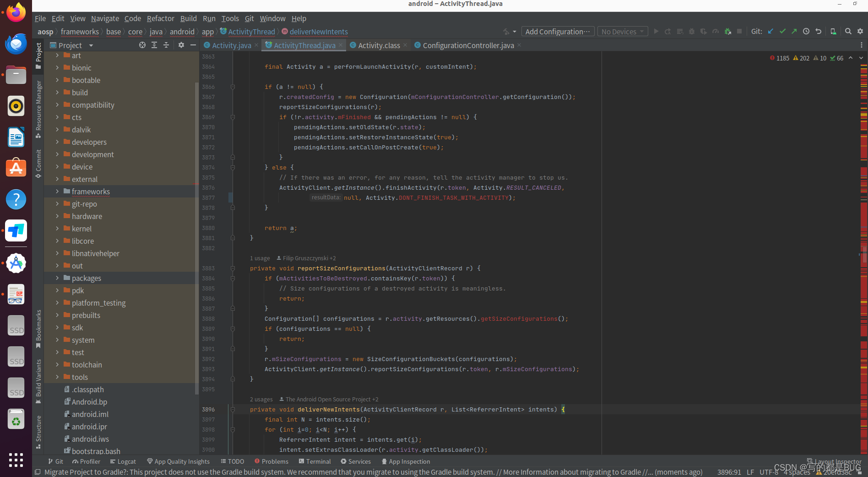
Task: Go to next highlighted error arrow
Action: coord(861,58)
